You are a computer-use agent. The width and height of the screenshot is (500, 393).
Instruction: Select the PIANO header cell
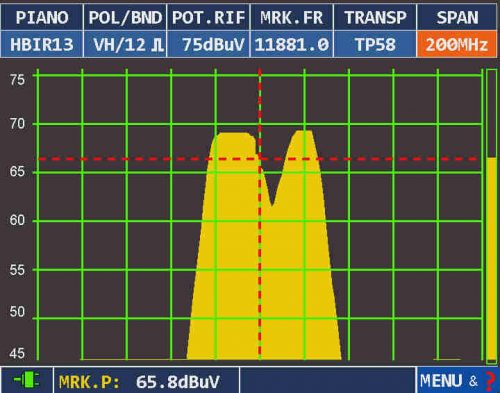coord(42,17)
